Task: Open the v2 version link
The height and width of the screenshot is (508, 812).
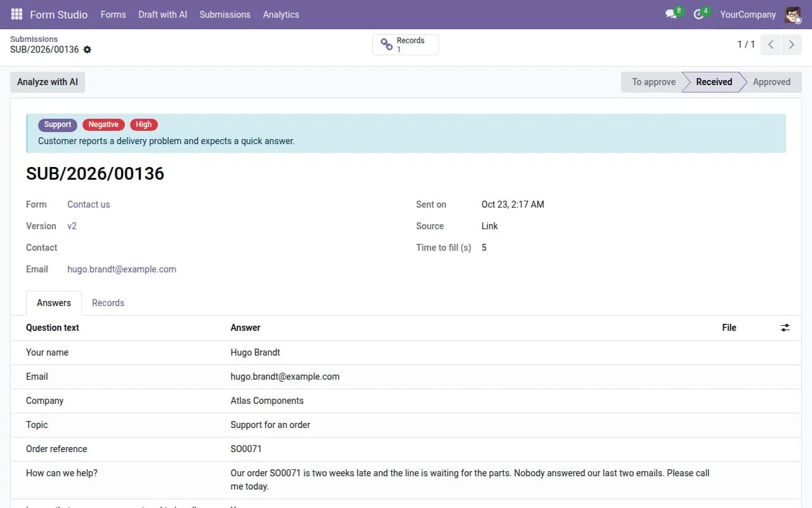Action: click(x=72, y=226)
